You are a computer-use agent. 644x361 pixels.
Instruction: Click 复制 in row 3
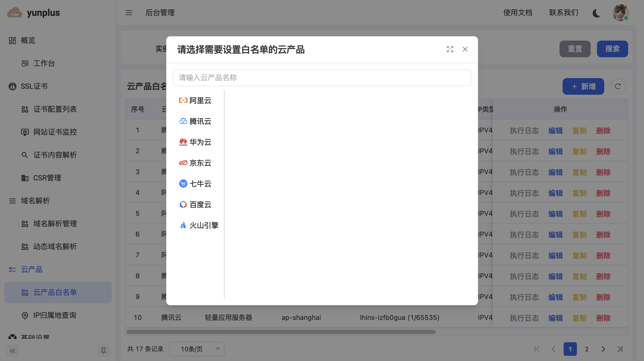[x=580, y=172]
